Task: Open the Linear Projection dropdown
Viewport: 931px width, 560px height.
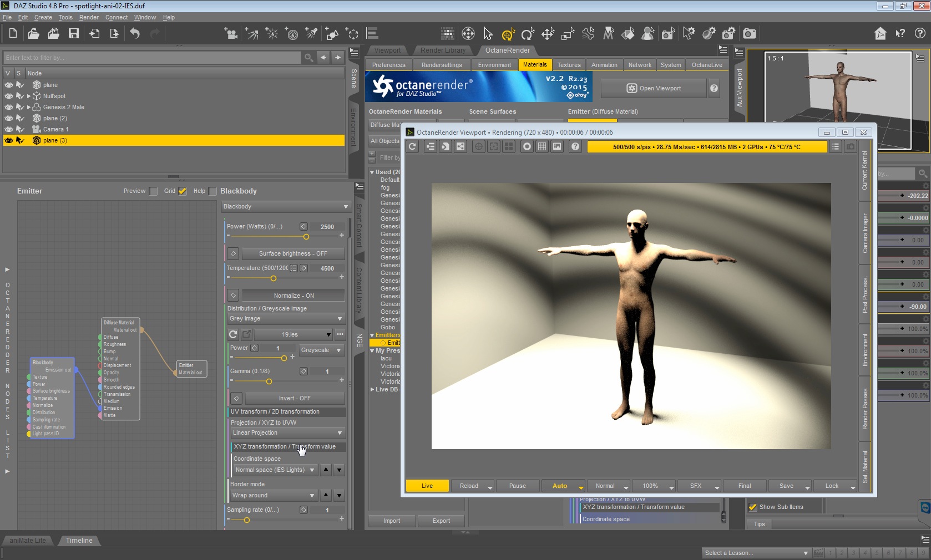Action: [288, 432]
